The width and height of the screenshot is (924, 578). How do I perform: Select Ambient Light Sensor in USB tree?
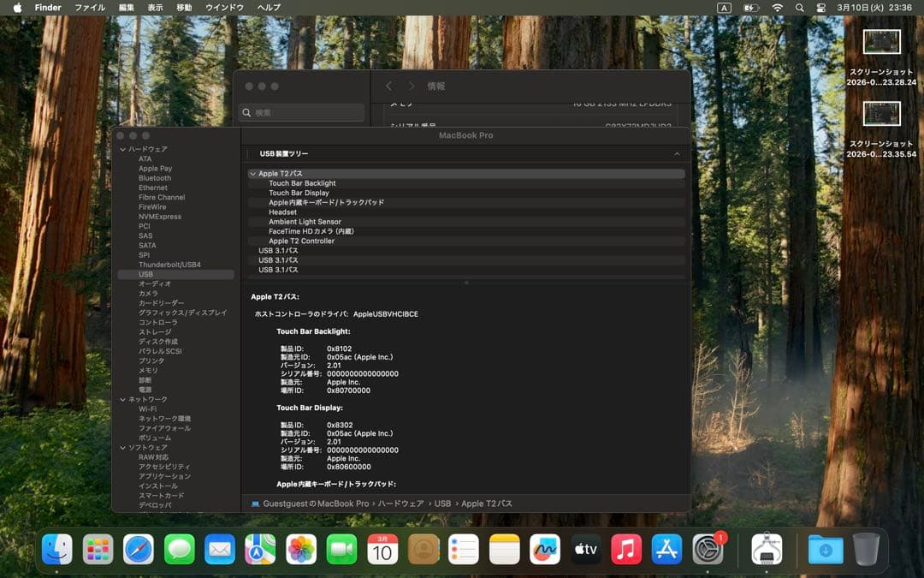click(466, 222)
